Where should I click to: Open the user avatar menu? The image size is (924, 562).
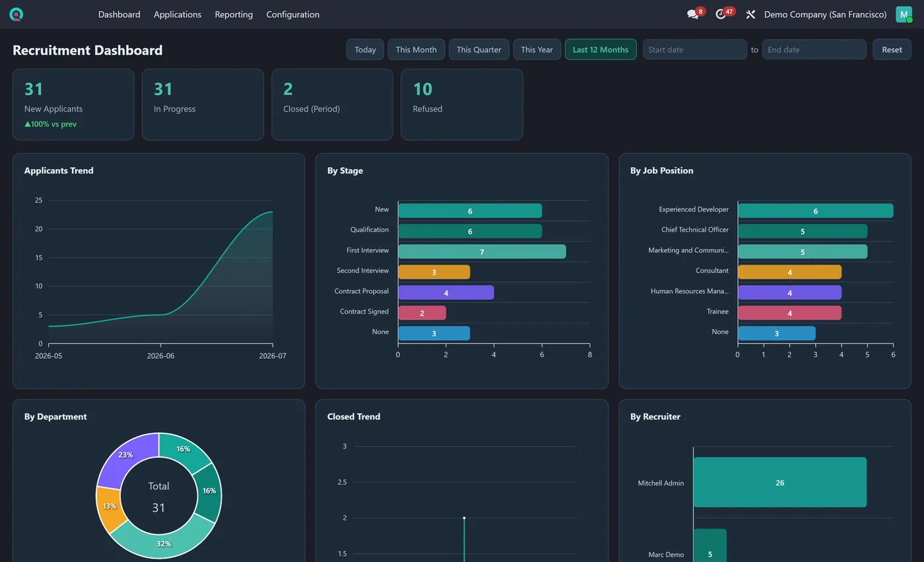[x=904, y=14]
